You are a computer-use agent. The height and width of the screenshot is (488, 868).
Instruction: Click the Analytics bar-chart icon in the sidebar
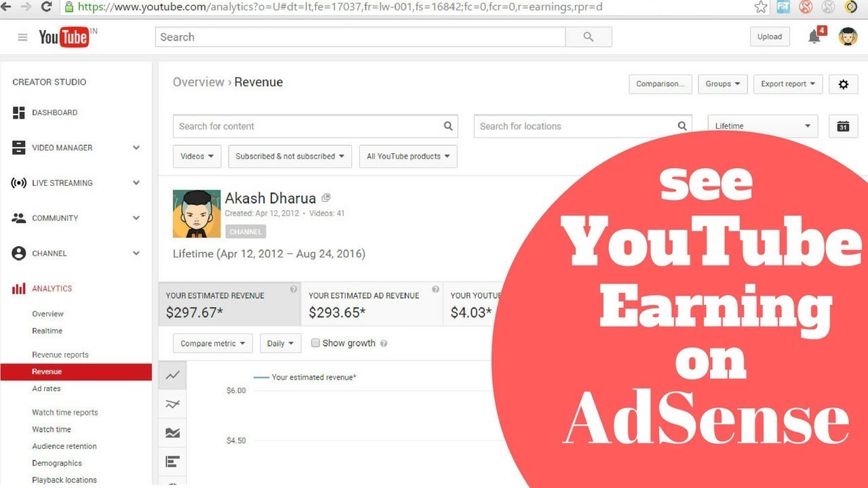19,289
